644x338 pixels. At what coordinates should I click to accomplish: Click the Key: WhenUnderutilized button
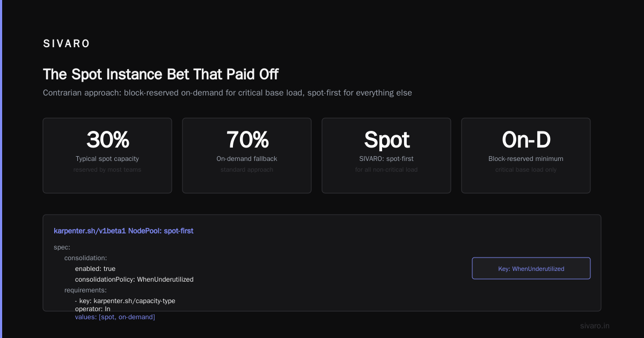tap(531, 268)
